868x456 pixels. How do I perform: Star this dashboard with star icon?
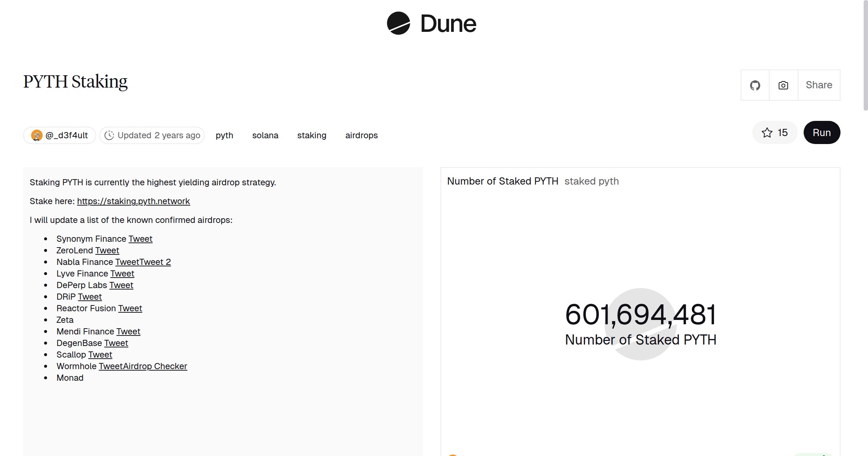(767, 133)
